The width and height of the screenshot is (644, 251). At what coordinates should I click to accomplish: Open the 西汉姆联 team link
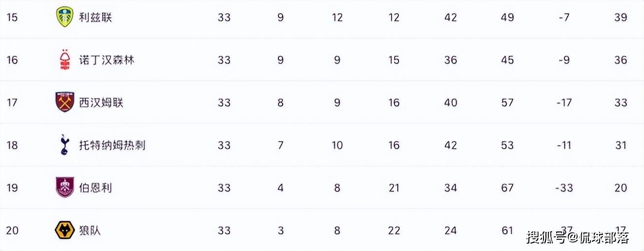click(x=101, y=103)
